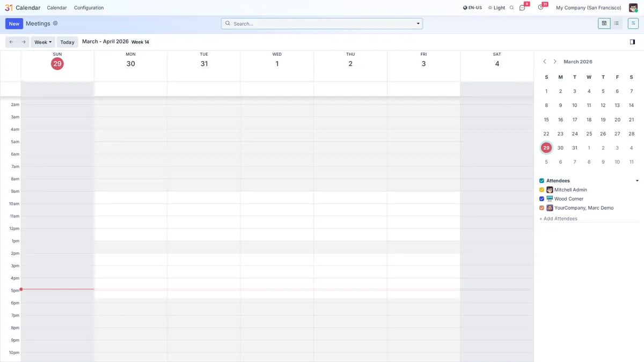Jump to today using the Today button

pyautogui.click(x=67, y=42)
